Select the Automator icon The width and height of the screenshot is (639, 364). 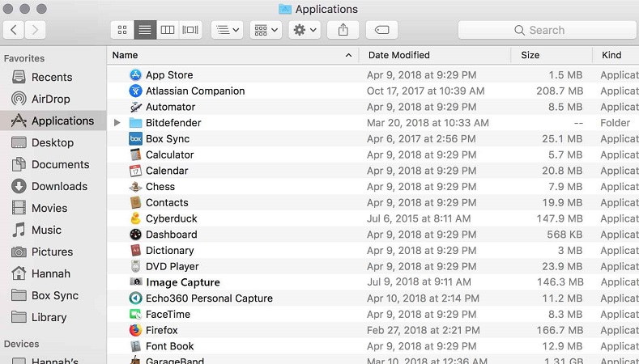[135, 107]
